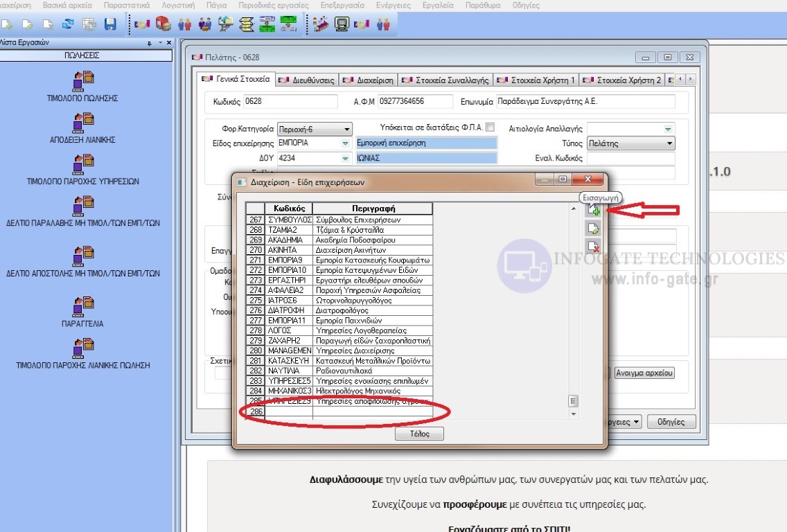787x532 pixels.
Task: Open the Παραστατικά menu
Action: (126, 5)
